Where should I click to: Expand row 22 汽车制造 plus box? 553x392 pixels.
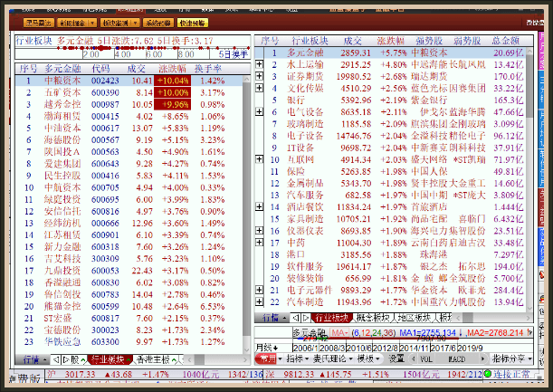coord(259,301)
